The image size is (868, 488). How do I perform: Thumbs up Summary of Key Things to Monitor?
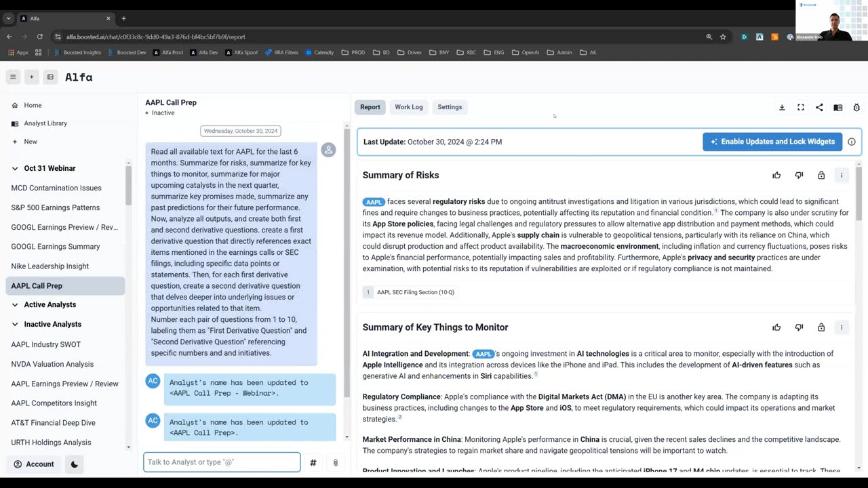[776, 327]
